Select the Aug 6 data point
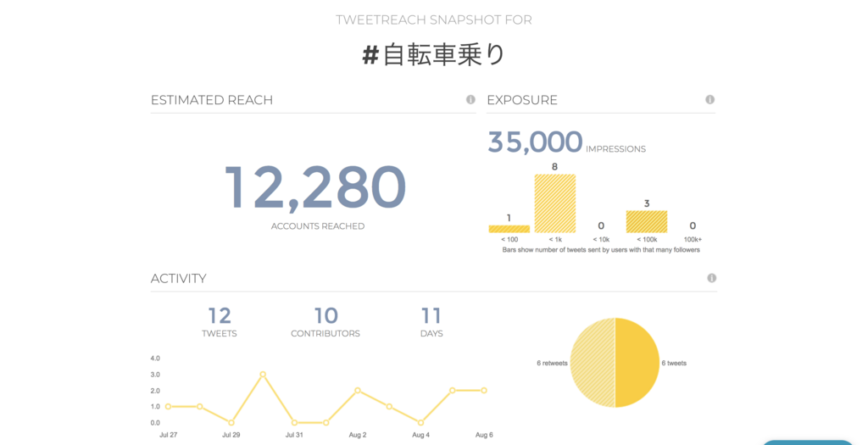 [x=484, y=391]
